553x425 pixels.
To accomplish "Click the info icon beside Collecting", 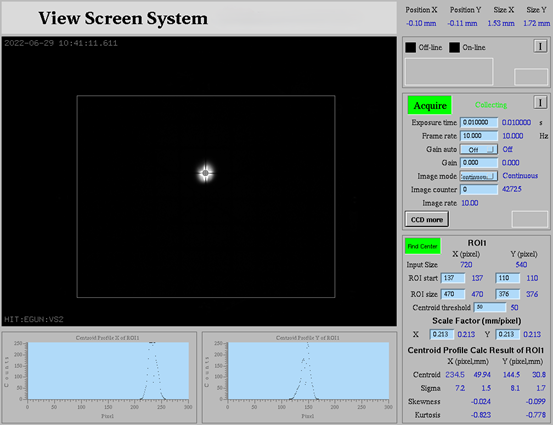I will (x=540, y=102).
